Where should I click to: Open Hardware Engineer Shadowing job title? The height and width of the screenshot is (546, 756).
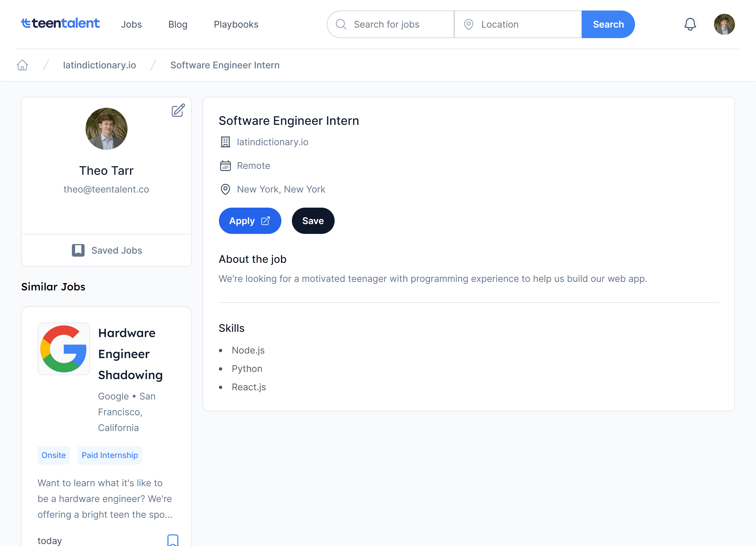pos(130,354)
